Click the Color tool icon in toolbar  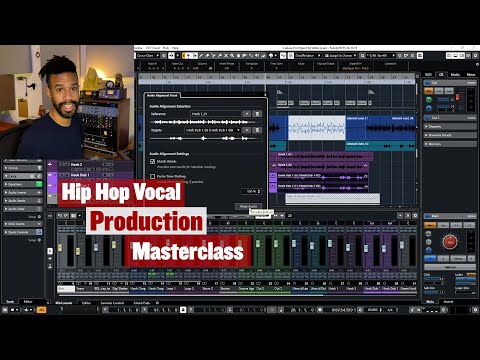[x=271, y=56]
